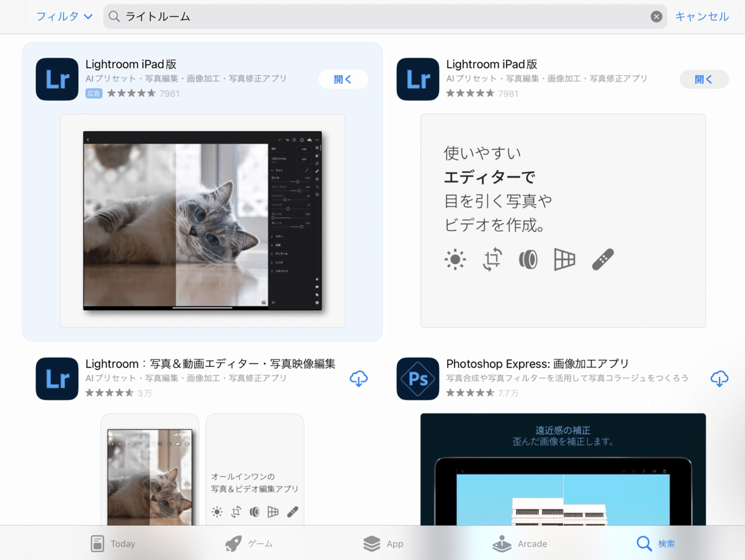The height and width of the screenshot is (560, 745).
Task: Click the lens vignette icon in the large preview
Action: [x=528, y=260]
